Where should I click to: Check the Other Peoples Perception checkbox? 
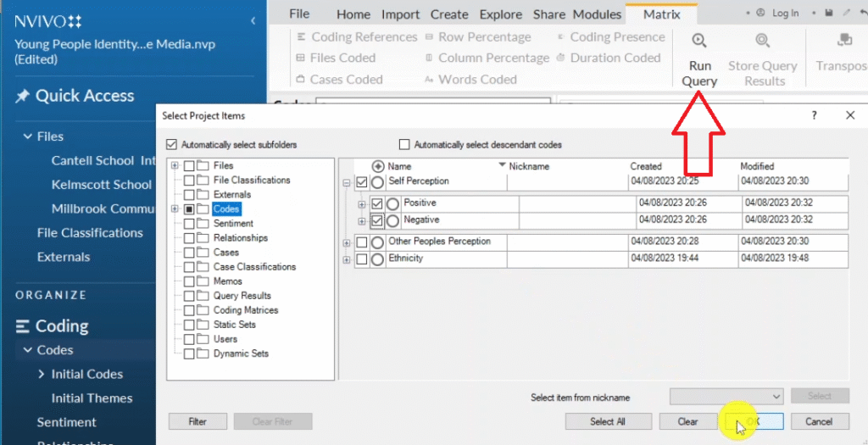coord(363,242)
